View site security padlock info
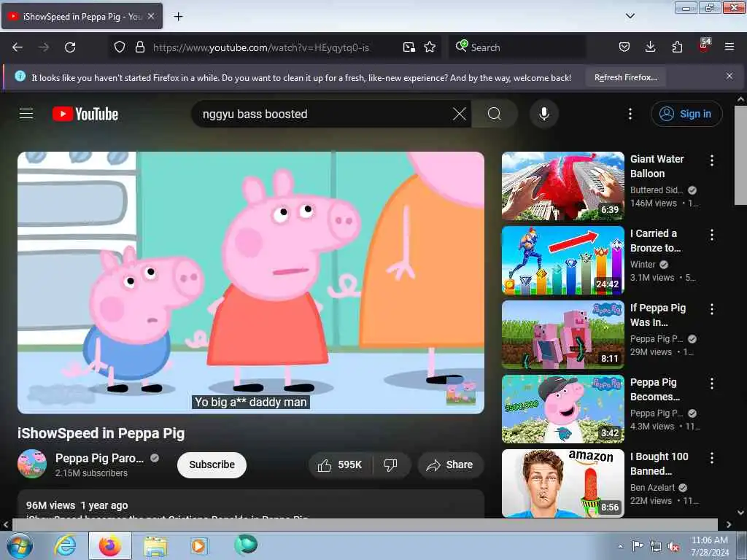The image size is (747, 560). [139, 47]
